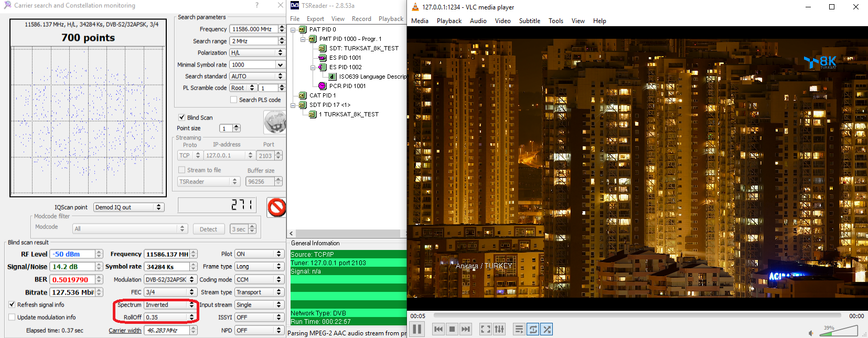Adjust the VLC volume slider
Screen dimensions: 868x338
(839, 331)
